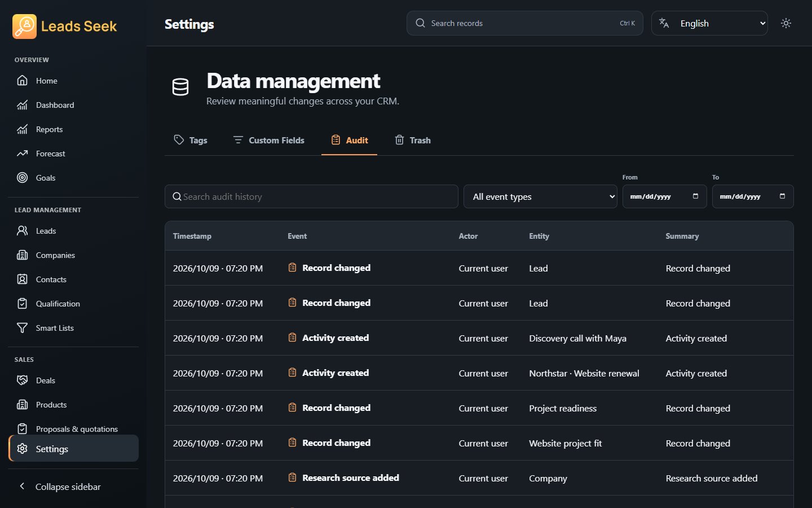This screenshot has width=812, height=508.
Task: Open Settings in the sidebar
Action: click(73, 449)
